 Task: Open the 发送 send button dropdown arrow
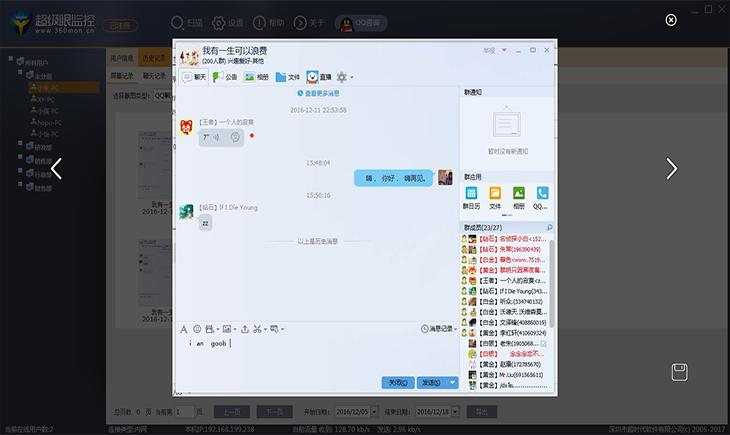click(453, 382)
